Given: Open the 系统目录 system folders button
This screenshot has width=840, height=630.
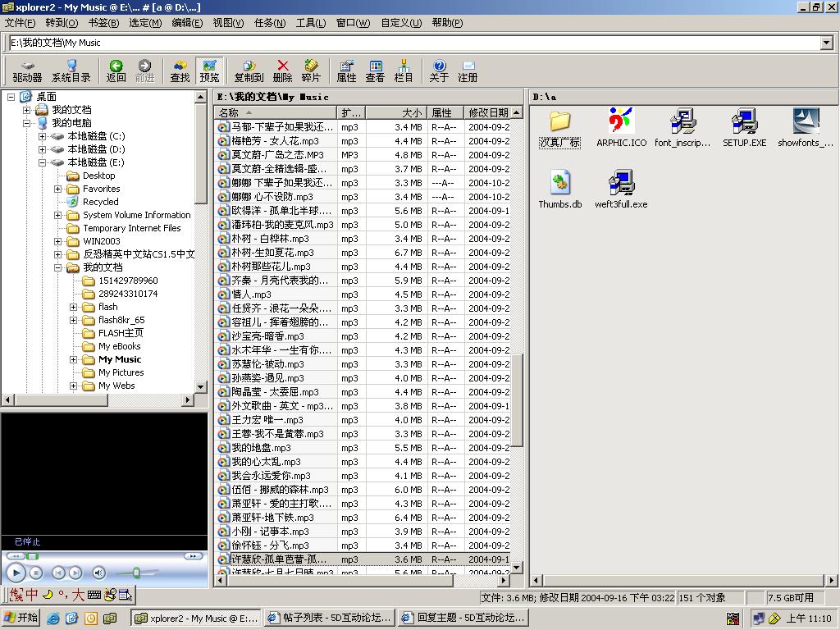Looking at the screenshot, I should 71,71.
